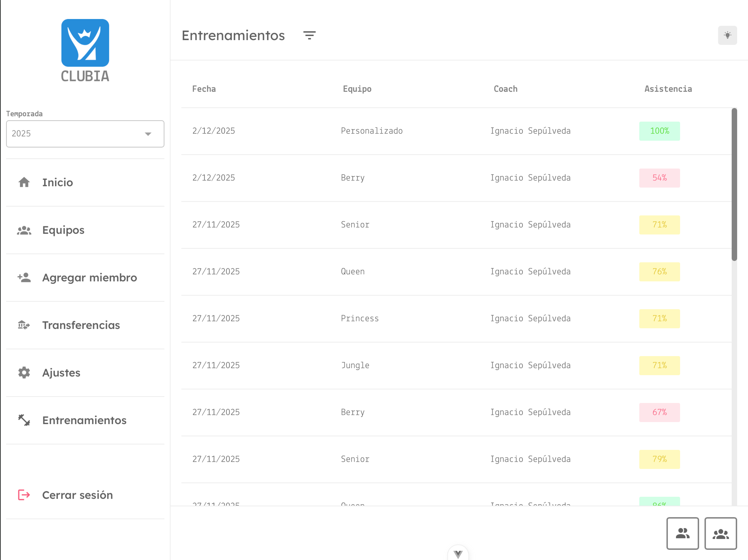Click the Temporada dropdown arrow
This screenshot has height=560, width=748.
(x=148, y=134)
